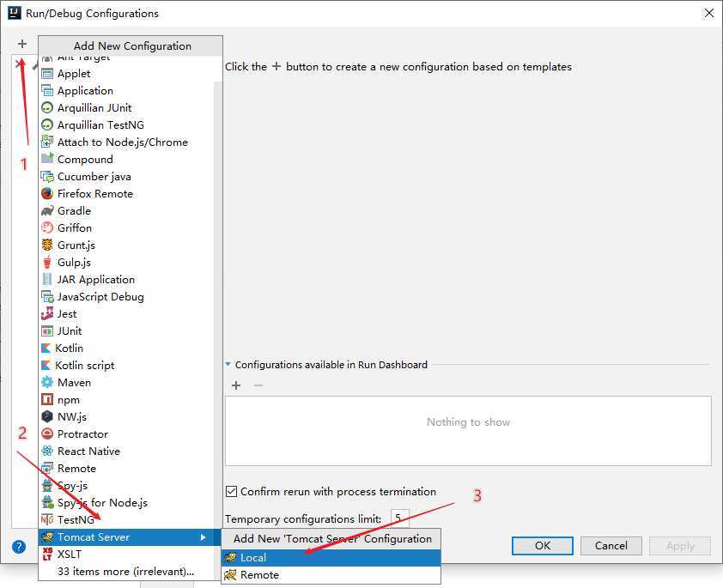The image size is (723, 588).
Task: Click the IntelliJ IDEA title bar icon
Action: (15, 13)
